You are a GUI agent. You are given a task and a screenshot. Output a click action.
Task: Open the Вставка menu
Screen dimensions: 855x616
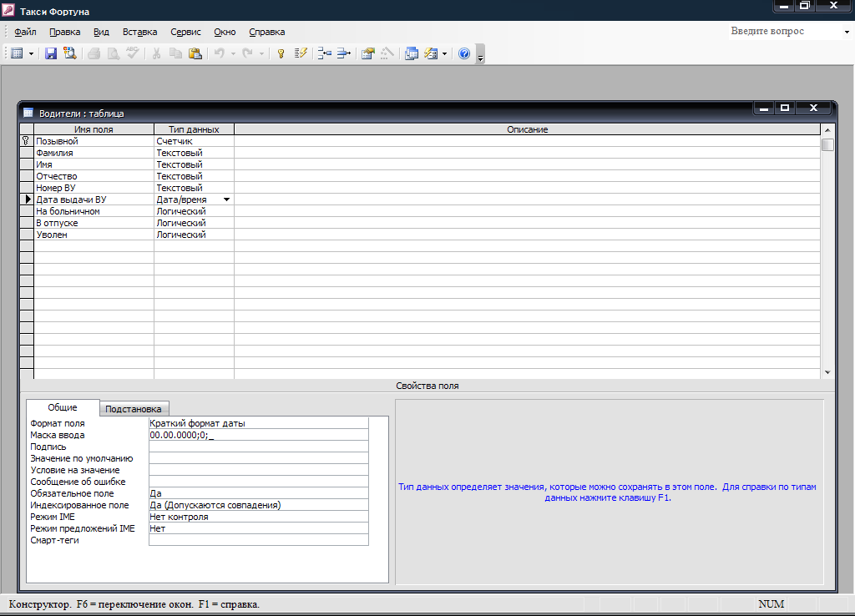click(x=139, y=32)
